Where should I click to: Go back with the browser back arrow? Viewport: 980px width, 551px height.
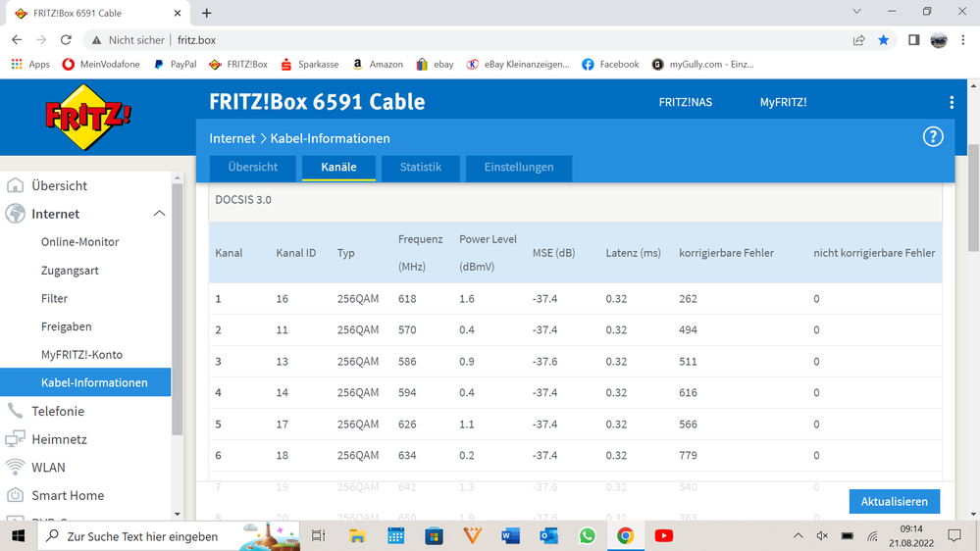[17, 40]
